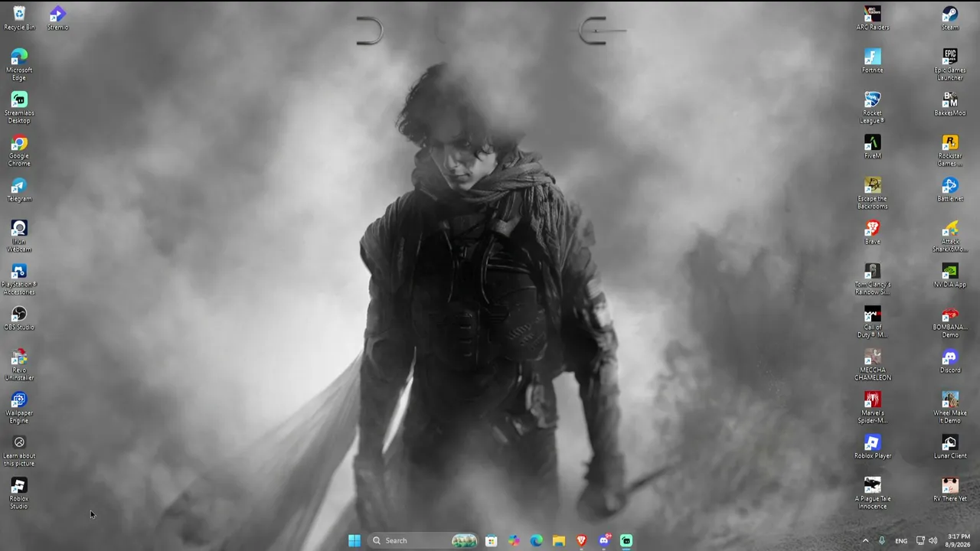The image size is (980, 551).
Task: Open Microsoft Edge from the taskbar
Action: (536, 540)
